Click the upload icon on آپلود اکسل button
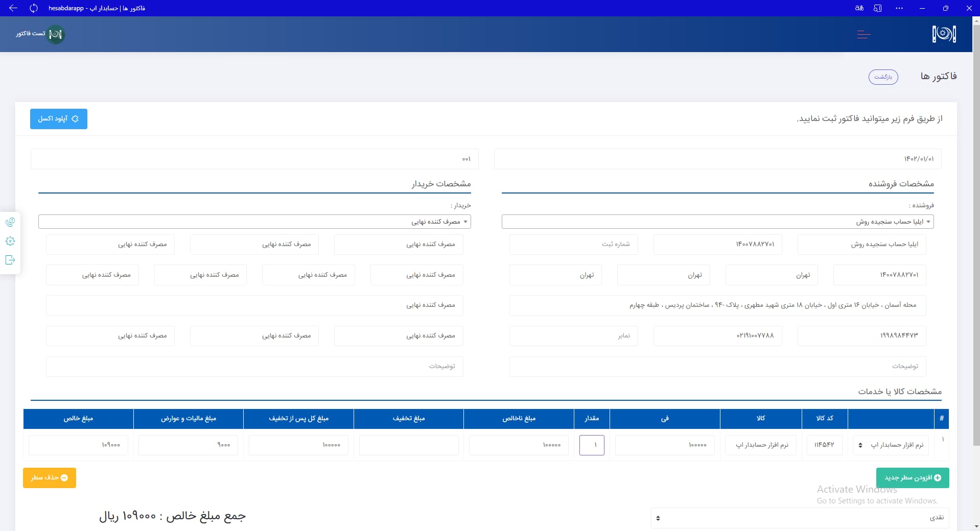The image size is (980, 531). 76,118
